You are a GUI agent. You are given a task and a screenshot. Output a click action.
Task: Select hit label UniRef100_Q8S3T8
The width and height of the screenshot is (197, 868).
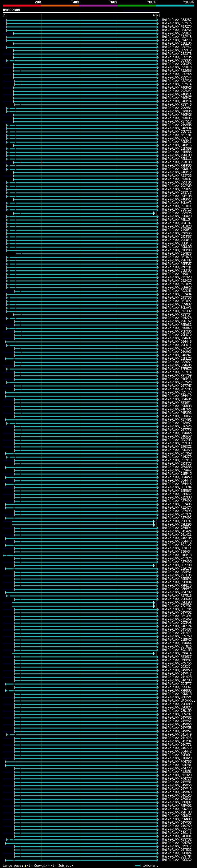177,54
